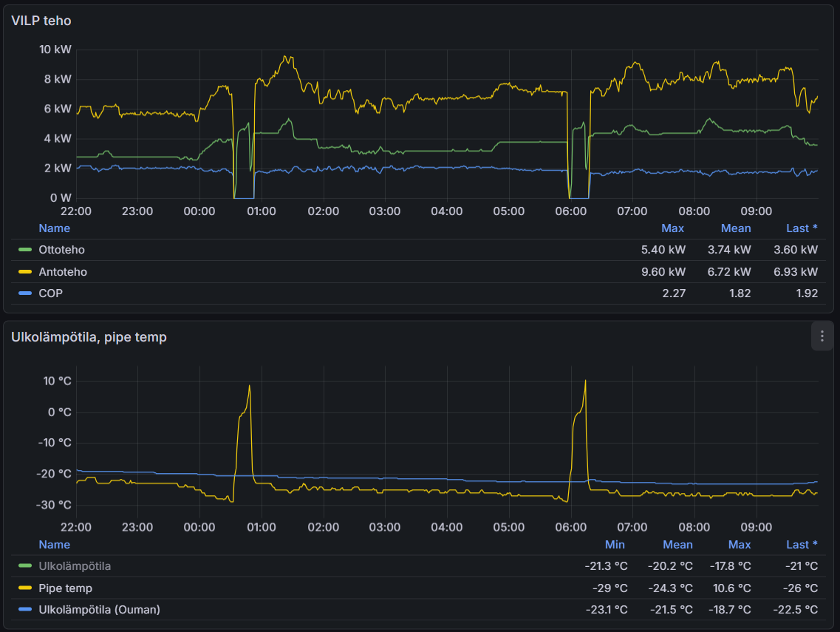This screenshot has width=840, height=632.
Task: Open color picker for the COP series
Action: point(25,293)
